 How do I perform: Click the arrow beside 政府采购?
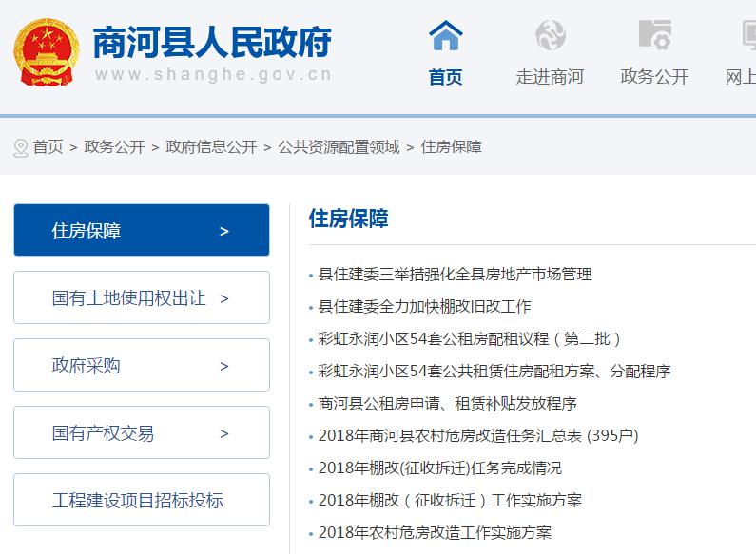click(224, 366)
